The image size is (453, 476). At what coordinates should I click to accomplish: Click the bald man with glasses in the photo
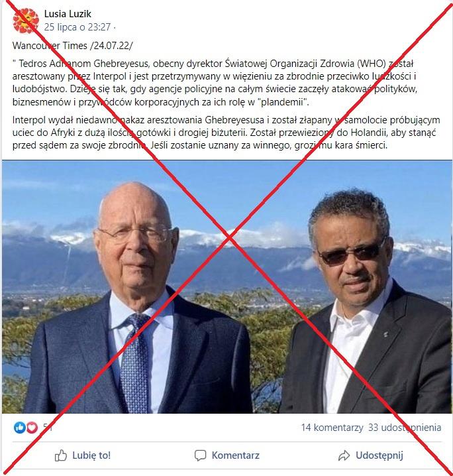click(x=136, y=299)
